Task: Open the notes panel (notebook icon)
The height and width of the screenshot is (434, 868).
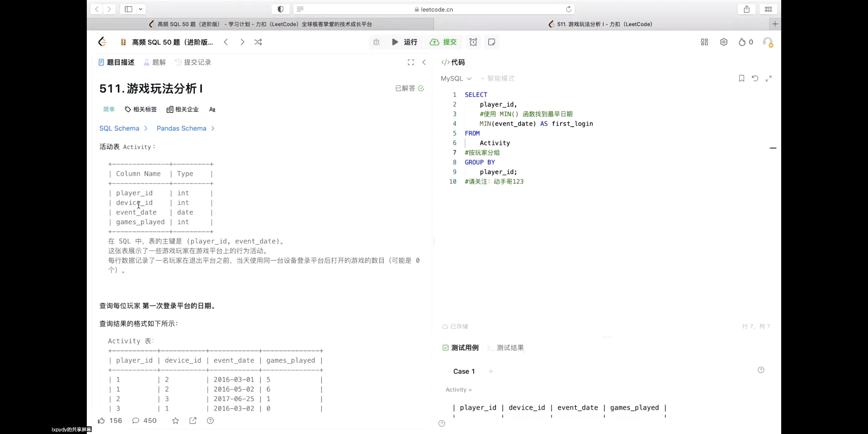Action: [492, 42]
